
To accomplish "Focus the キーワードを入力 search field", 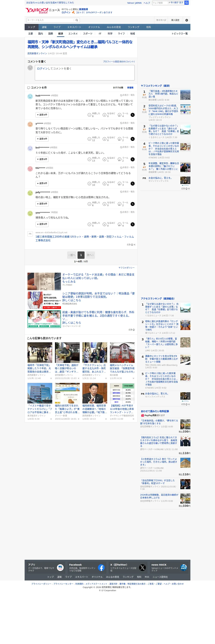I will 50,20.
